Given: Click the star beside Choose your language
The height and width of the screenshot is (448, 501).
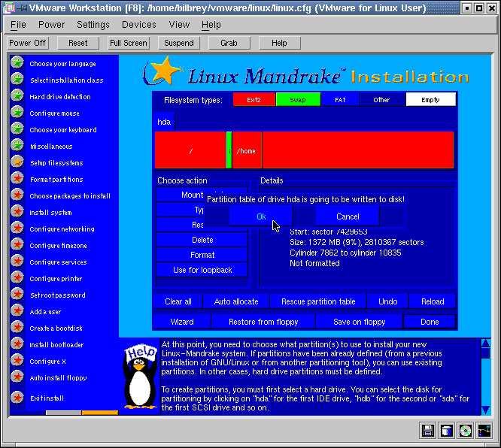Looking at the screenshot, I should coord(17,63).
